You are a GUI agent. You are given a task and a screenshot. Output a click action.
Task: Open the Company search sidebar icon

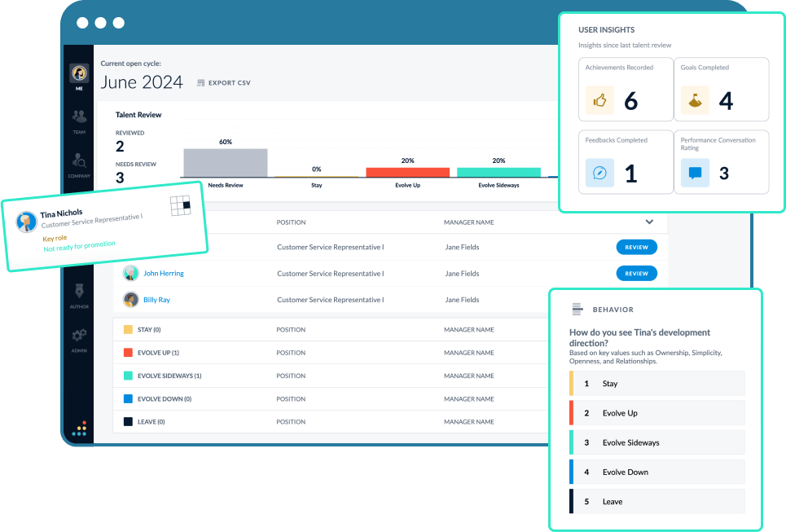point(79,162)
